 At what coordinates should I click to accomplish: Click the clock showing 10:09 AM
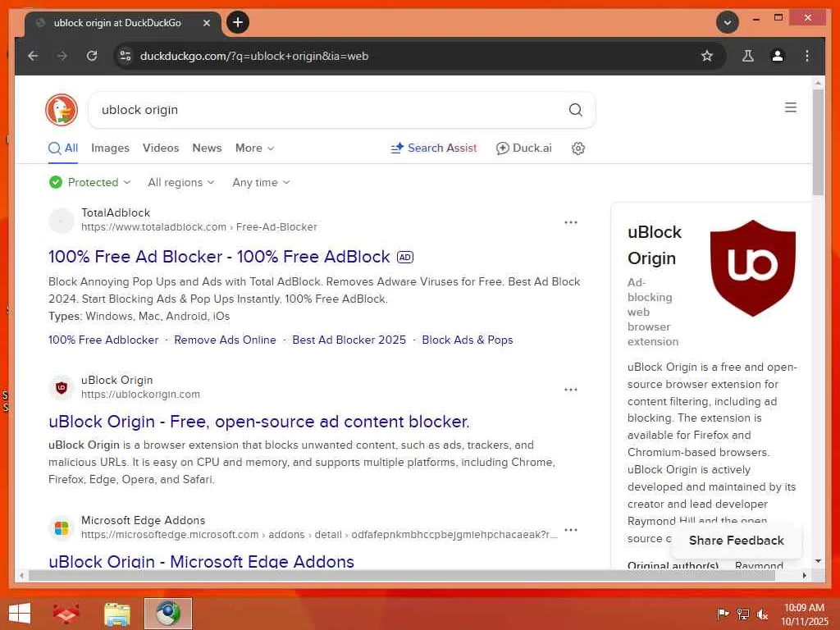tap(804, 608)
